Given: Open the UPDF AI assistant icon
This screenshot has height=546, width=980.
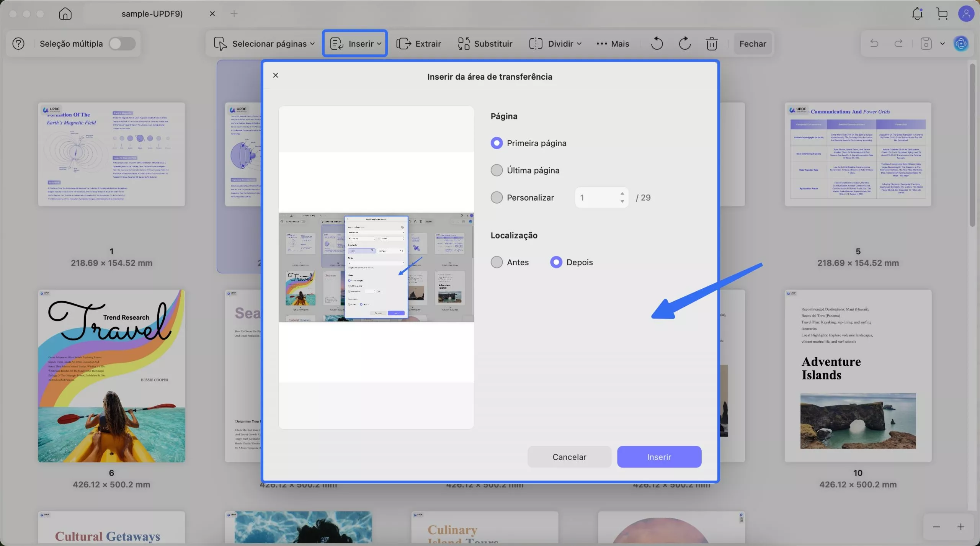Looking at the screenshot, I should 961,44.
